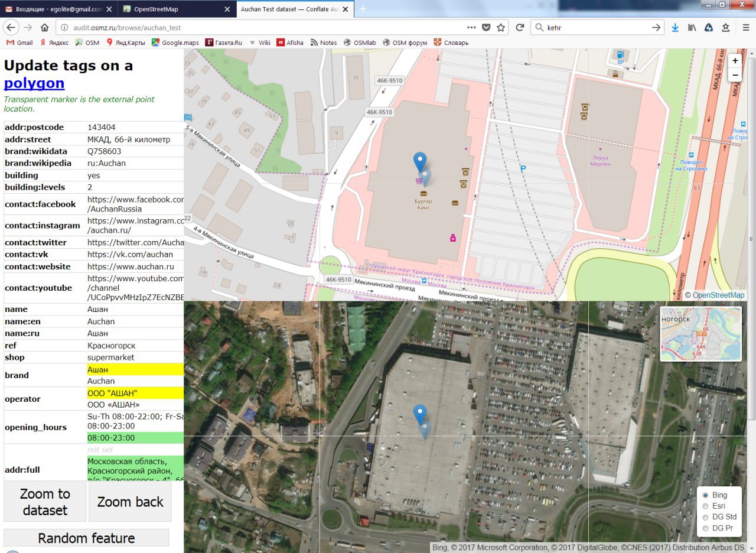The height and width of the screenshot is (553, 756).
Task: Choose the DG Pr imagery option
Action: 705,528
